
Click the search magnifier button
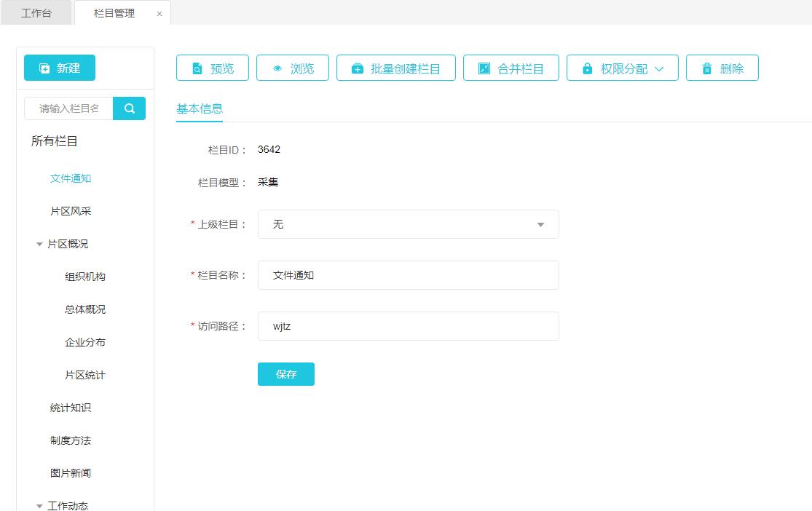(130, 108)
